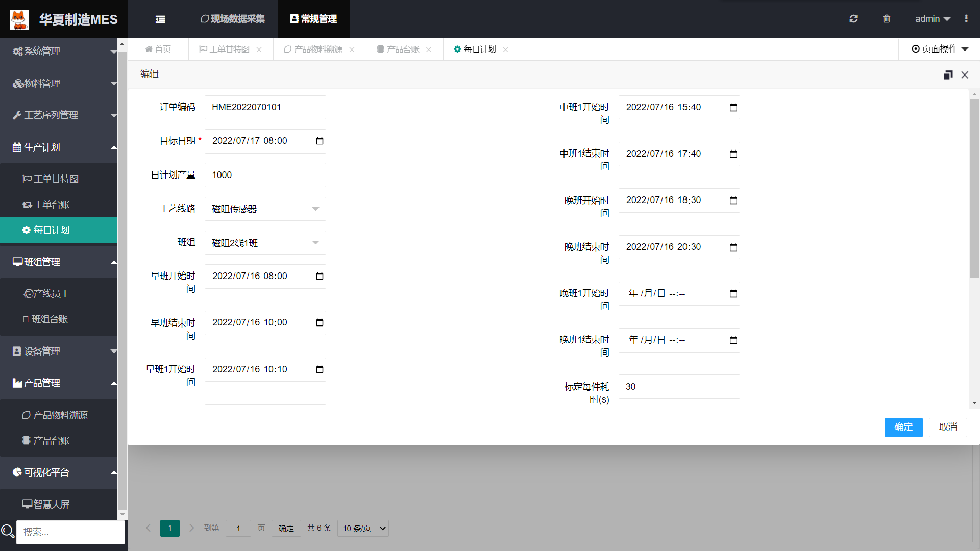Switch to the 首页 tab

tap(158, 49)
